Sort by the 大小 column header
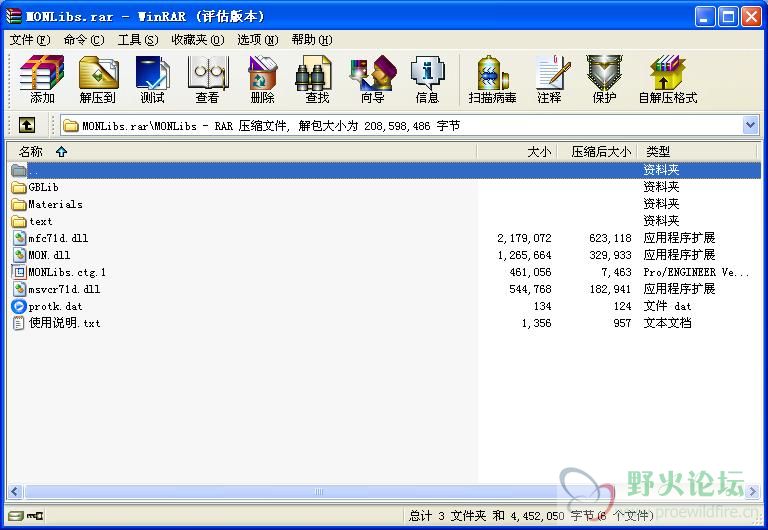This screenshot has width=768, height=530. 517,152
